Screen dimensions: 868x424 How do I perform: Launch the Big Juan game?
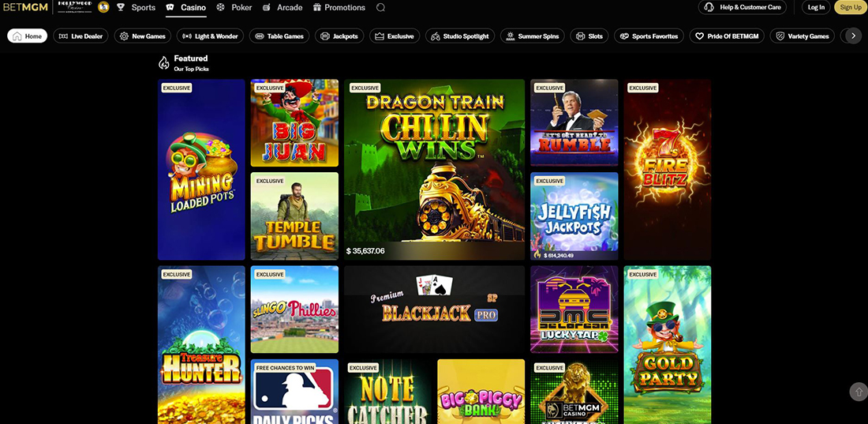[x=294, y=123]
